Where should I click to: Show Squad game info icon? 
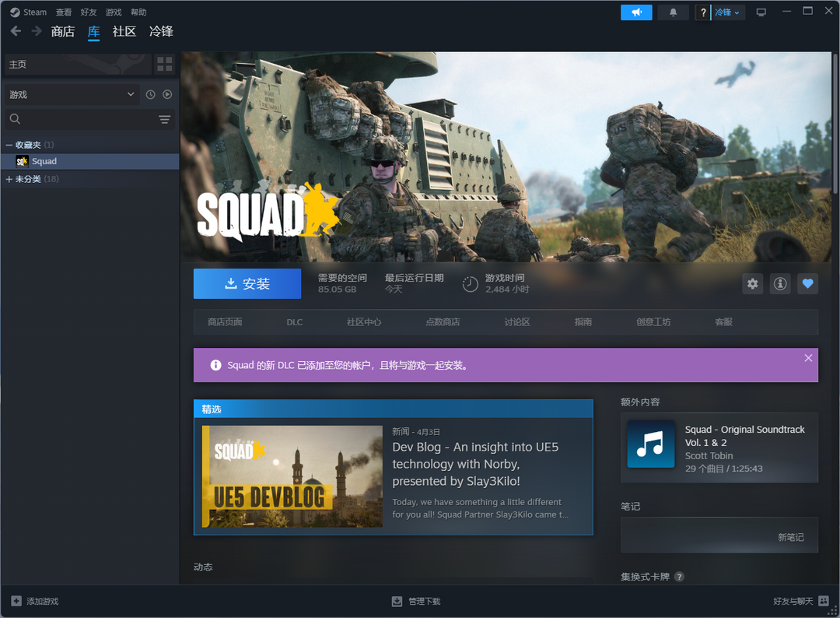(x=780, y=284)
